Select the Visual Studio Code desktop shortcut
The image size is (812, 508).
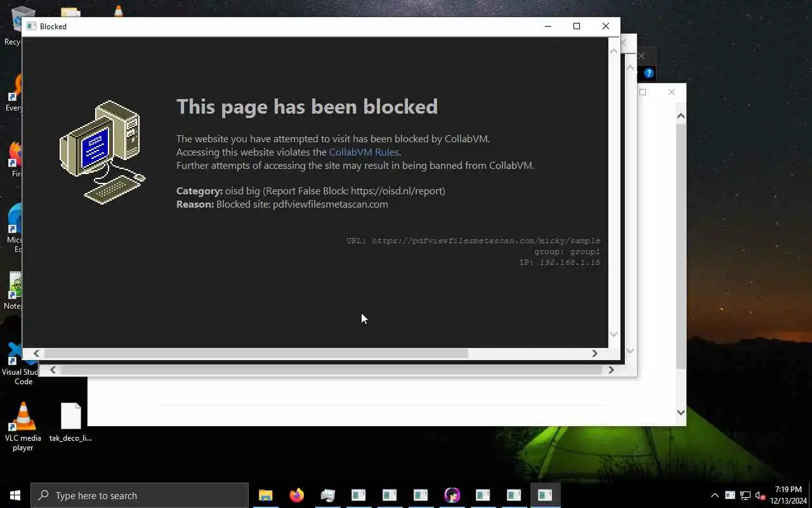(x=20, y=364)
